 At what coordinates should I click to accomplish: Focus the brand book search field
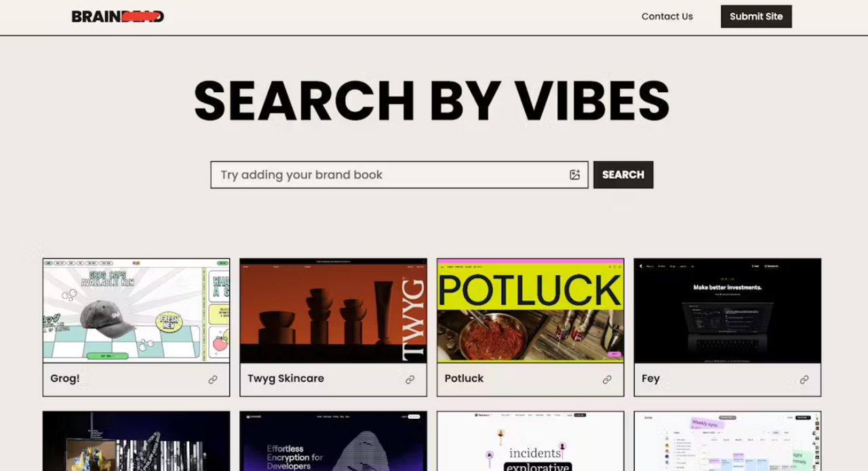point(399,175)
